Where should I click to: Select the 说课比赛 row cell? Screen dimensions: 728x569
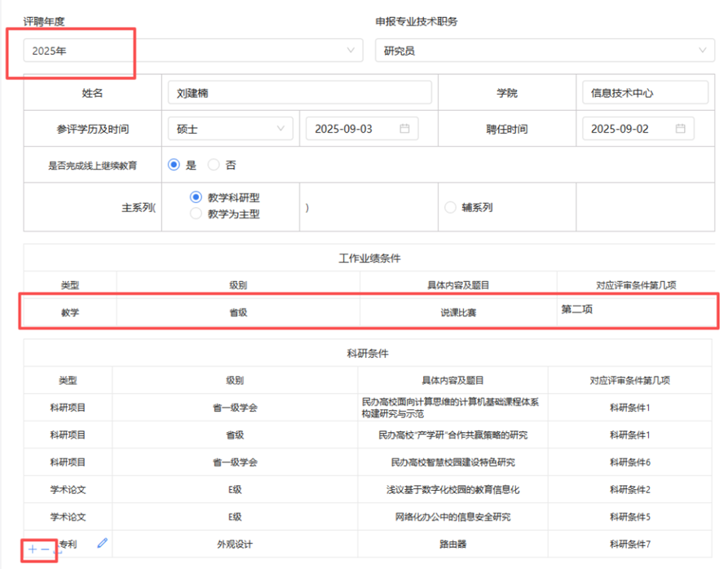coord(457,312)
